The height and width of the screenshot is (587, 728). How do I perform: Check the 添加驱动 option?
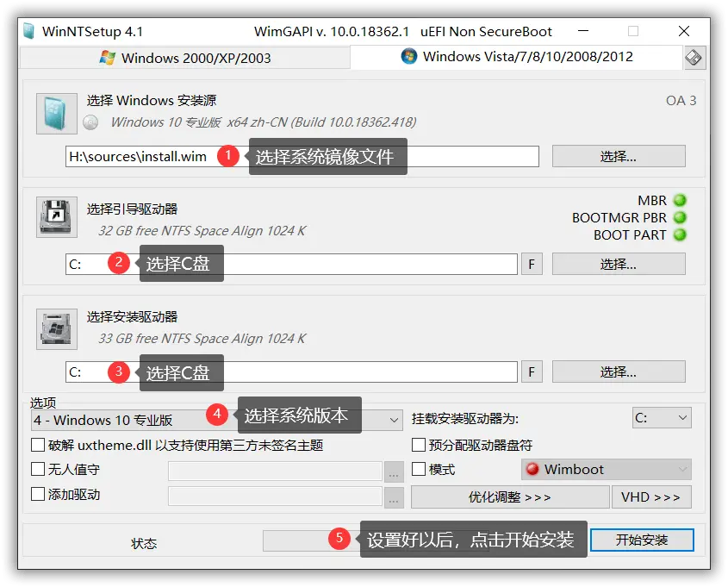(x=38, y=495)
